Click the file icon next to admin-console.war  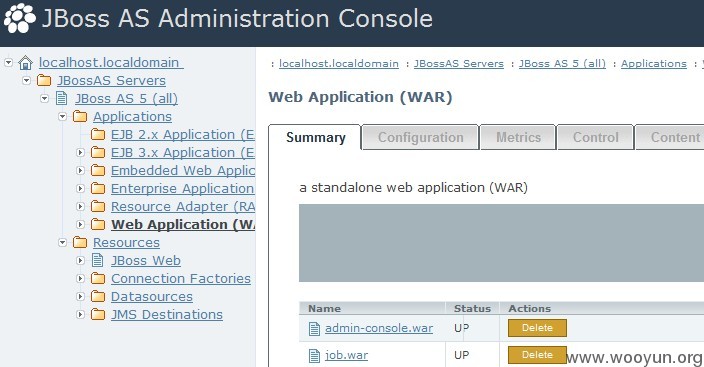pyautogui.click(x=315, y=329)
